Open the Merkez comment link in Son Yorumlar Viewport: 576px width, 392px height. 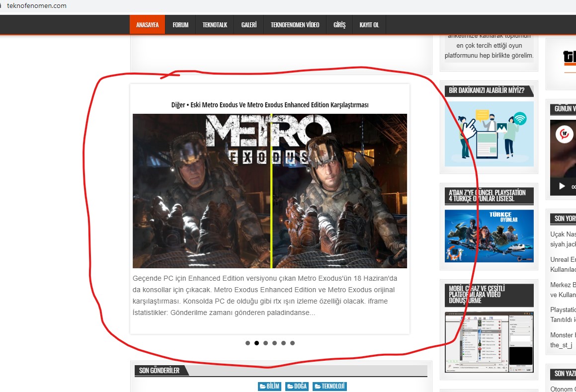click(563, 290)
